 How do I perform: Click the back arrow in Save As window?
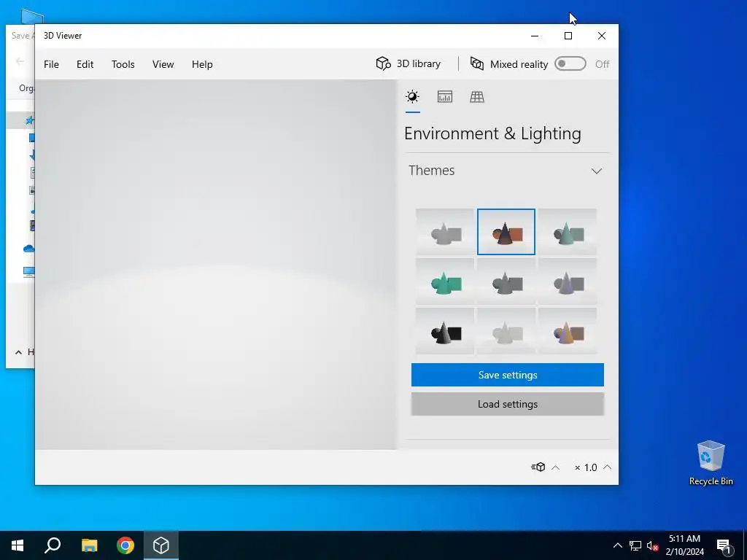click(20, 61)
